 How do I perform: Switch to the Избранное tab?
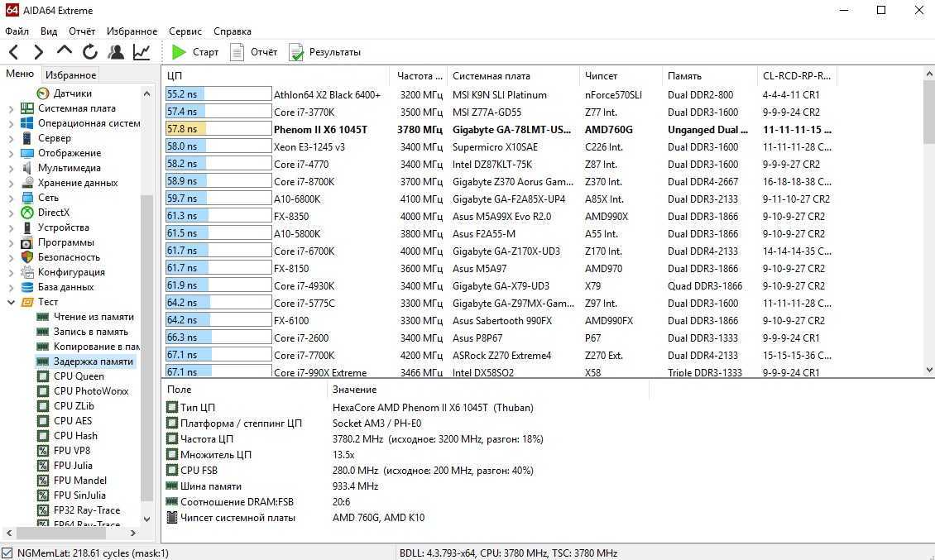70,74
